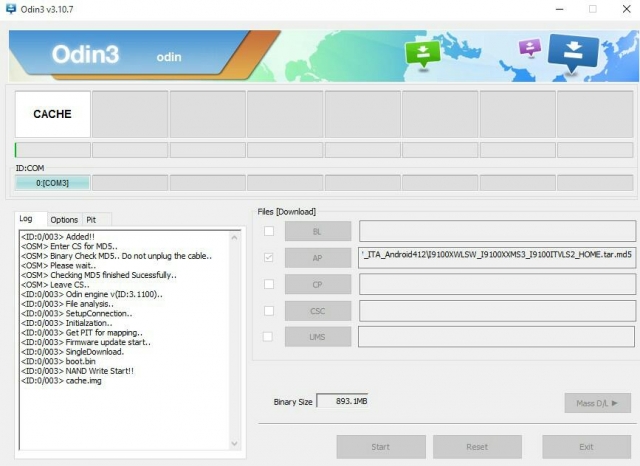The image size is (640, 466).
Task: Minimize the Odin3 window
Action: (x=560, y=9)
